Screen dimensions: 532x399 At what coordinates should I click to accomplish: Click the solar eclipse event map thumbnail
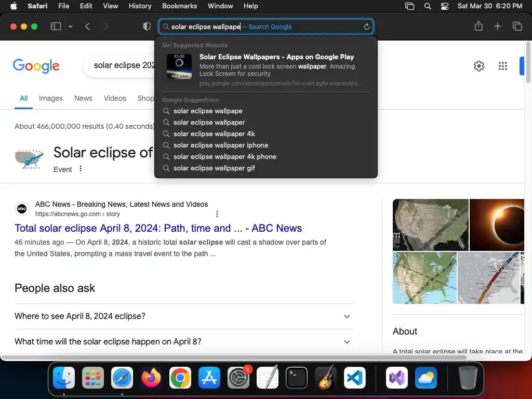[29, 159]
